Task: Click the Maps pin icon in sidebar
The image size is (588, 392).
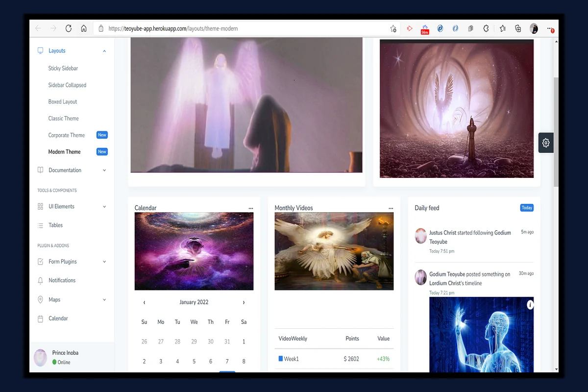Action: click(41, 299)
